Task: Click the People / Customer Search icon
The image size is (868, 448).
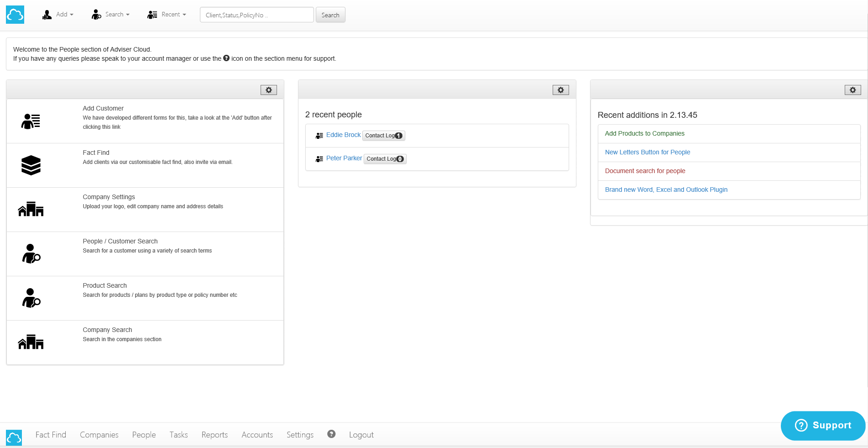Action: [31, 254]
